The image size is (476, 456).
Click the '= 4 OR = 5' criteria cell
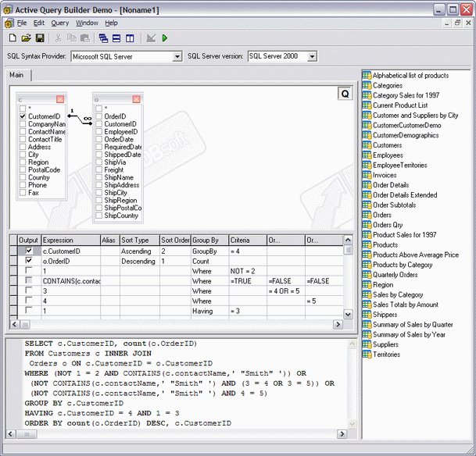click(x=286, y=291)
